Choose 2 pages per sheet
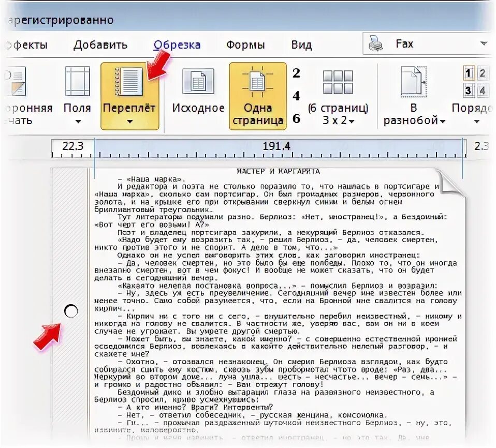Screen dimensions: 496x448 tap(296, 73)
